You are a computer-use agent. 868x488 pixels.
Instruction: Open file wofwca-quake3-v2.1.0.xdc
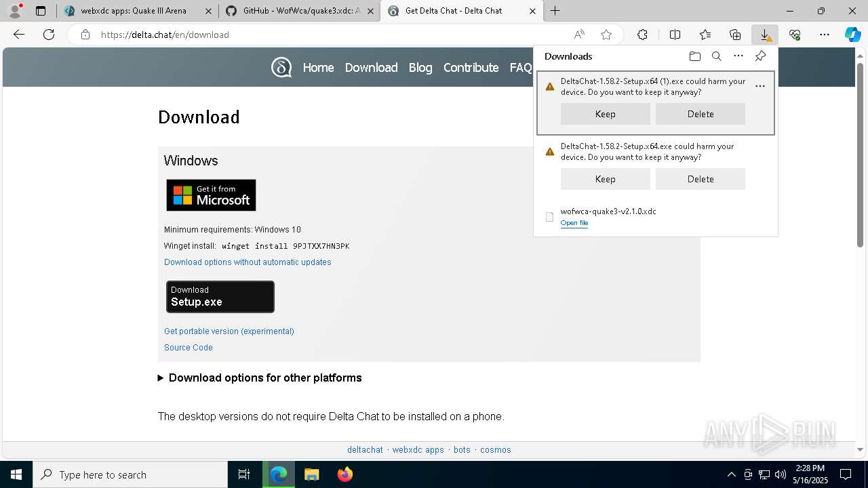(x=574, y=223)
